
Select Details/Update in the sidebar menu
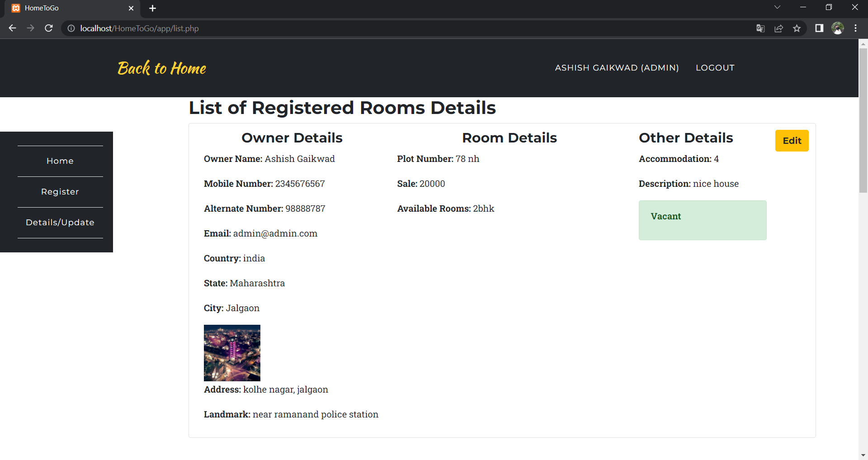60,222
